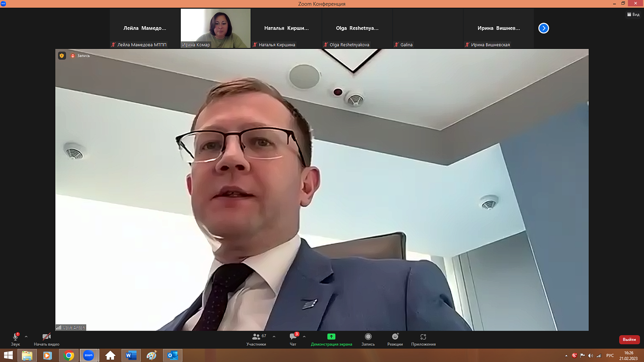644x362 pixels.
Task: Open the system volume control
Action: 590,356
